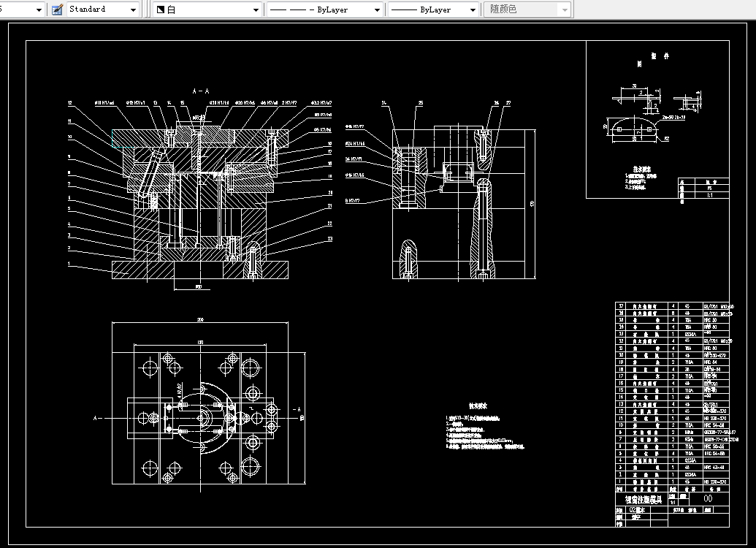The height and width of the screenshot is (548, 756).
Task: Open the greyed 随颜色 plot style dropdown
Action: (x=528, y=9)
